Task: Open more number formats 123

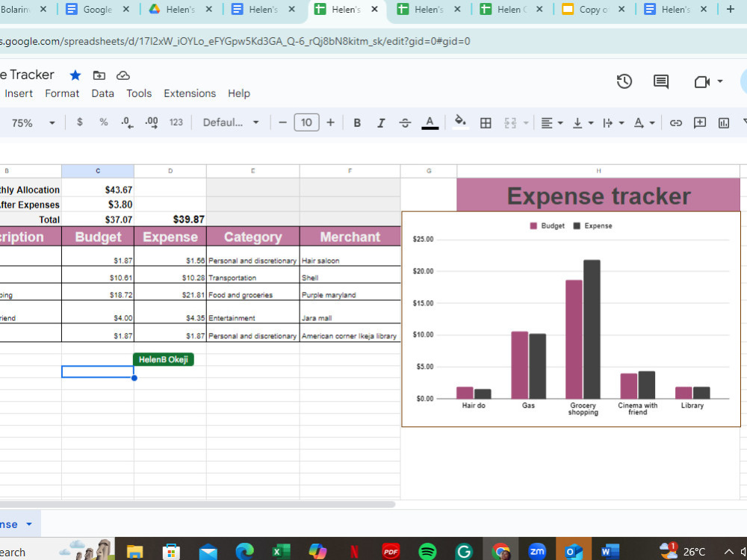Action: pyautogui.click(x=176, y=122)
